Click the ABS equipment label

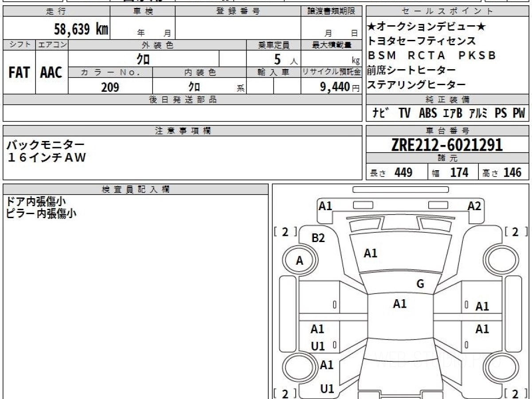(428, 113)
